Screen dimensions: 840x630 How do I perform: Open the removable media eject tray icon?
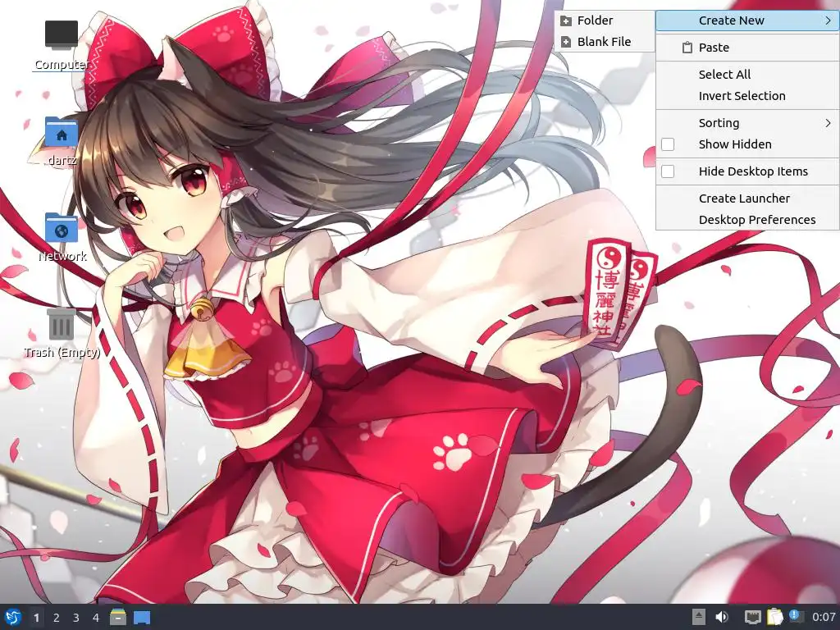(x=698, y=617)
